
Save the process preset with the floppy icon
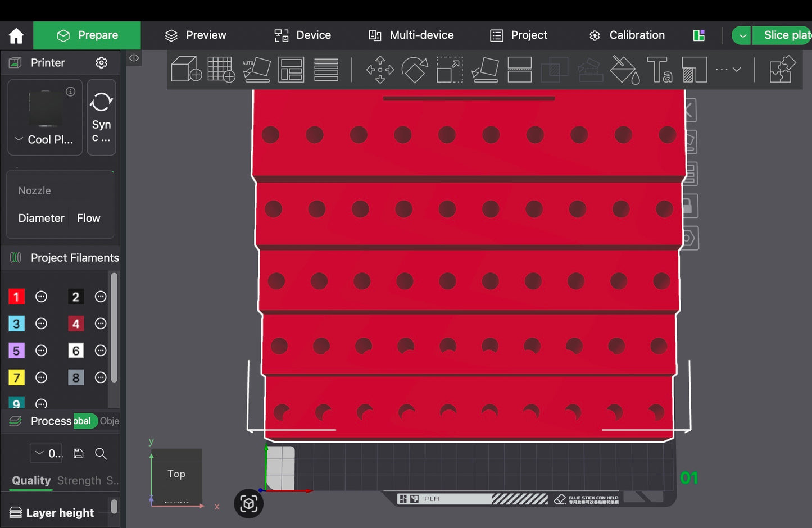pos(79,453)
